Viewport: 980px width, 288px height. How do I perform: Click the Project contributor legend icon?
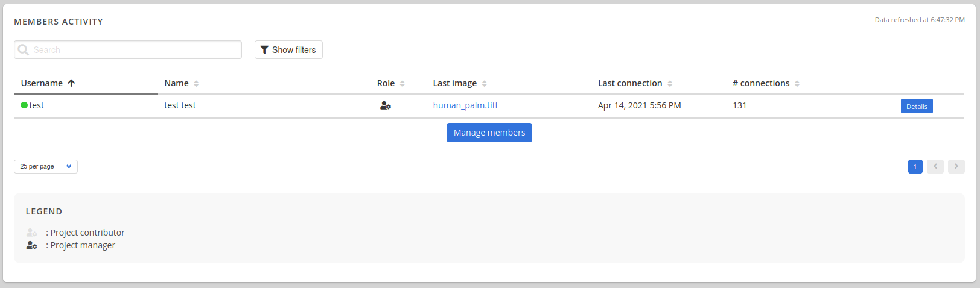32,233
